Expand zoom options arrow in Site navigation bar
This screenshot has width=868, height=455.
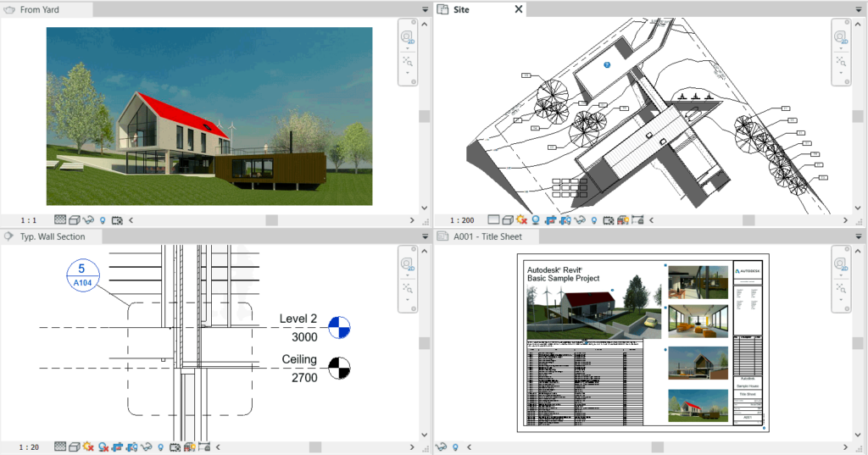coord(841,73)
